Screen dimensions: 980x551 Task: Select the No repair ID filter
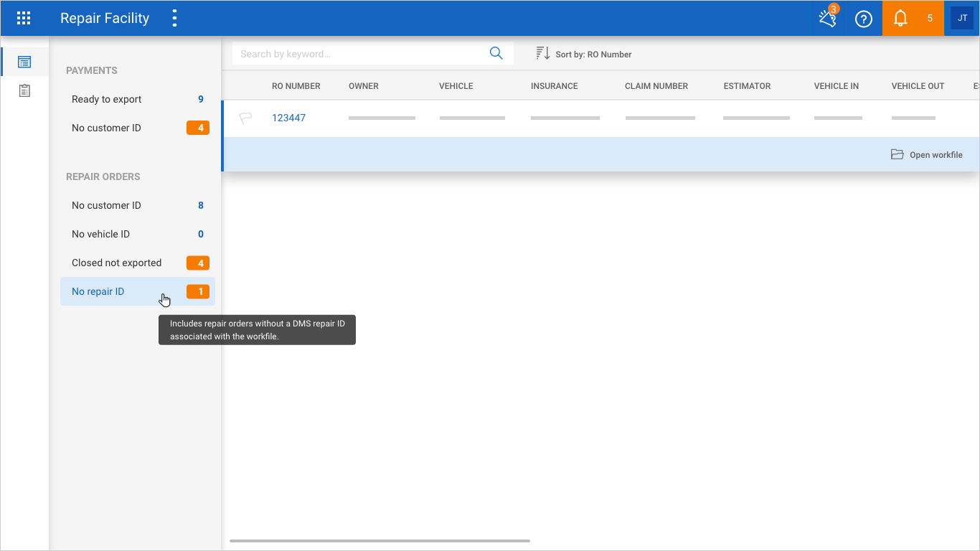tap(98, 291)
